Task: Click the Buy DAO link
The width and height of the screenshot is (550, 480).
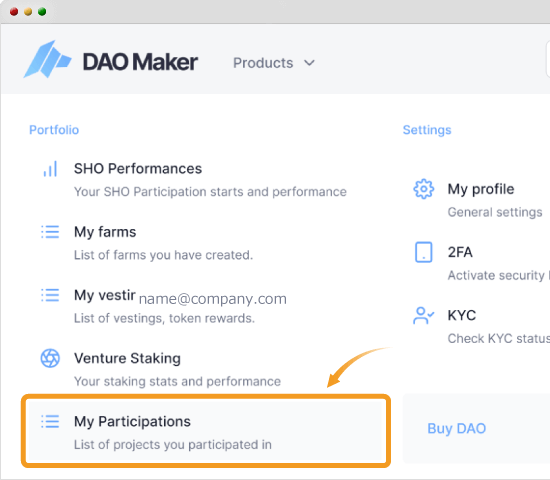Action: 456,428
